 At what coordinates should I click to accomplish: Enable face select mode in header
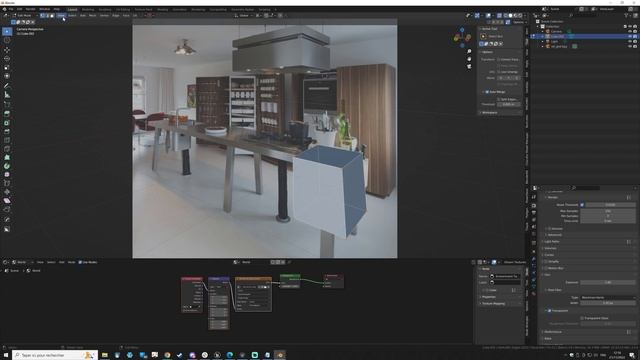click(52, 16)
